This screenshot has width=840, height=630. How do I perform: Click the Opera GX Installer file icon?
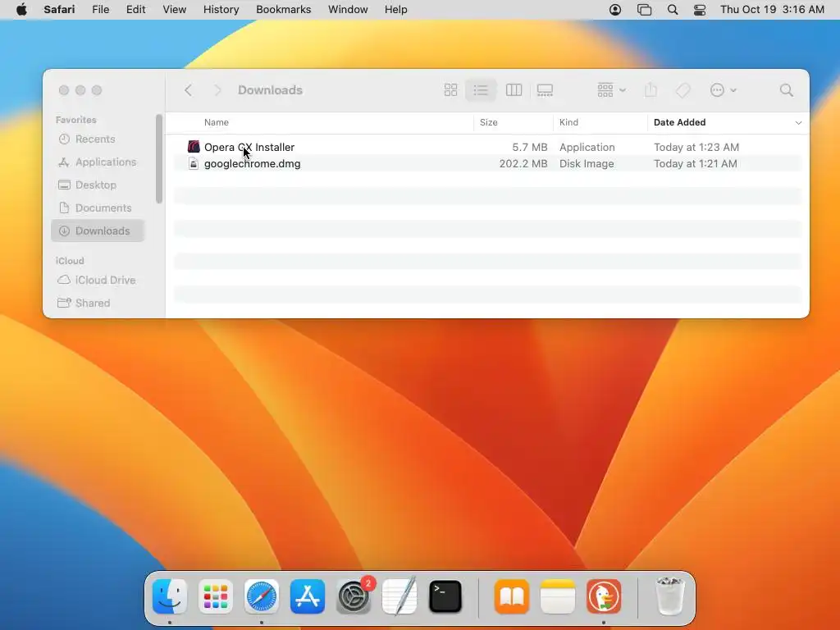[x=194, y=147]
